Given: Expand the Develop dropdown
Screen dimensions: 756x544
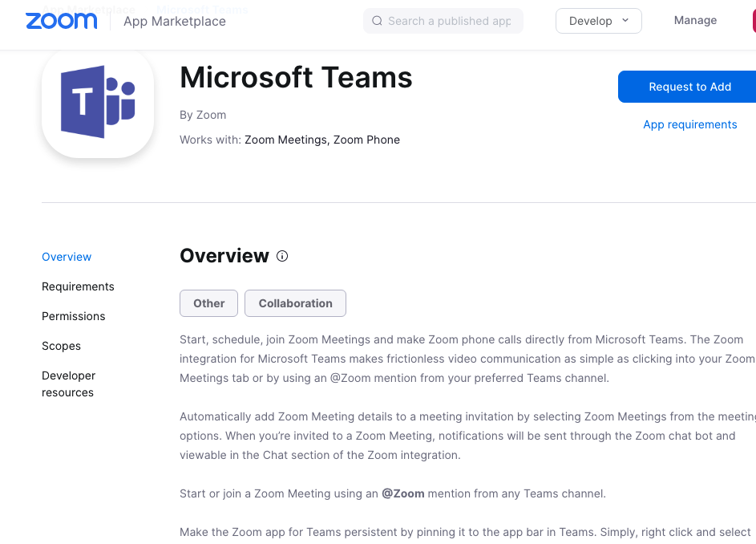Looking at the screenshot, I should click(598, 21).
